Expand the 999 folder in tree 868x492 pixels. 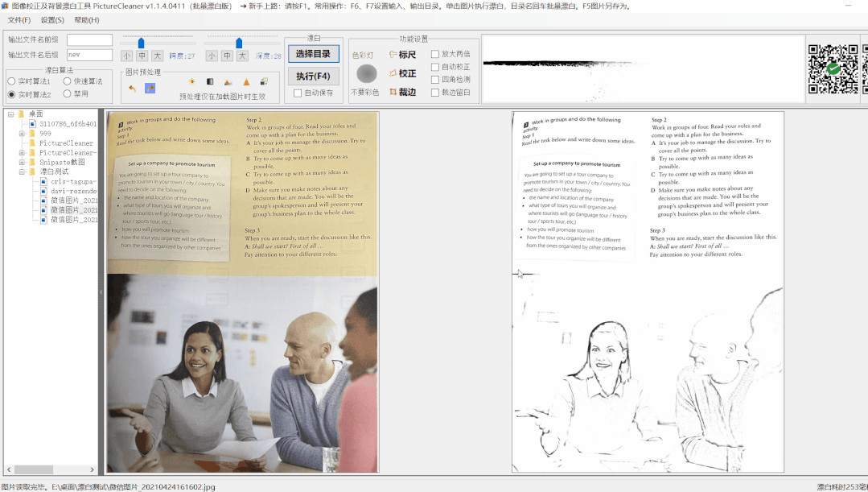[22, 134]
